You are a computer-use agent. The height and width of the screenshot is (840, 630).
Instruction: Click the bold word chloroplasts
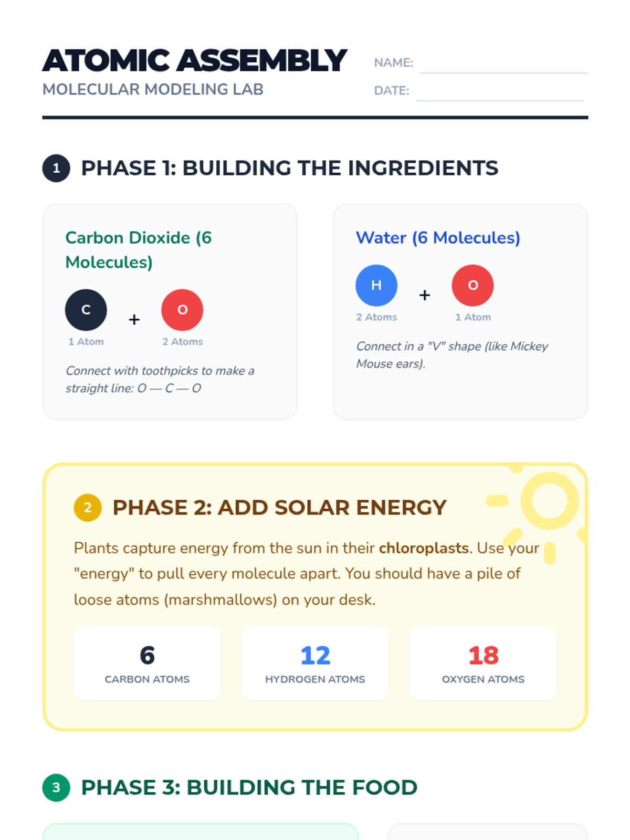(424, 548)
